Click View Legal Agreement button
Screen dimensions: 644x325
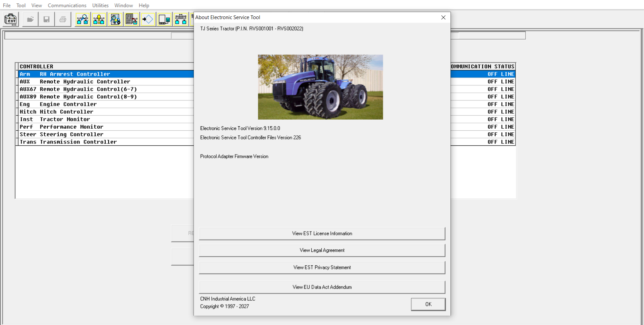[322, 250]
